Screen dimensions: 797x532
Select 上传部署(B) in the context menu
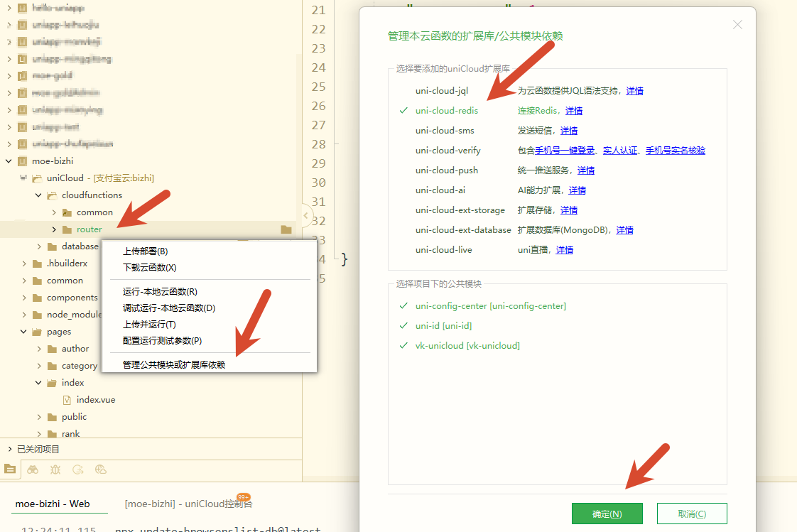pos(145,251)
